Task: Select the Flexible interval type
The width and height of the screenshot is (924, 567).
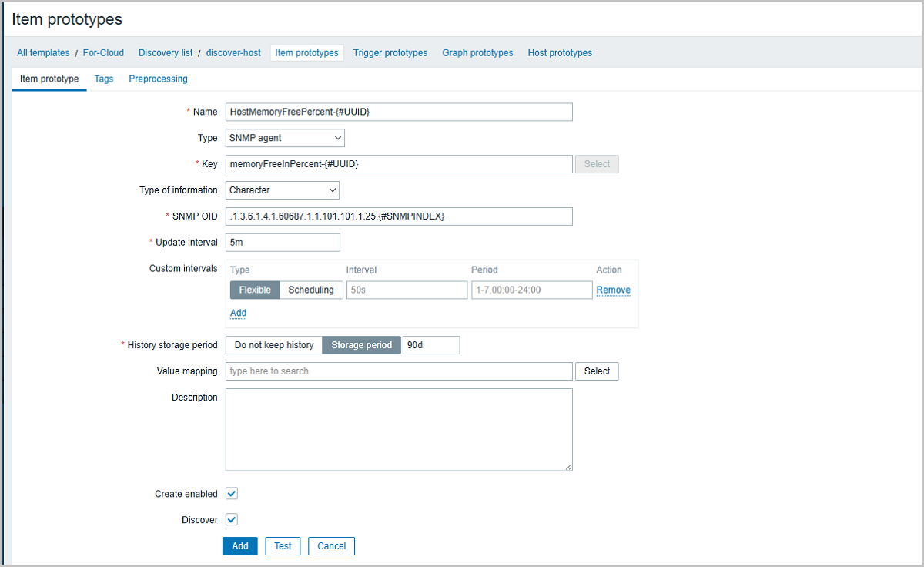Action: pyautogui.click(x=254, y=290)
